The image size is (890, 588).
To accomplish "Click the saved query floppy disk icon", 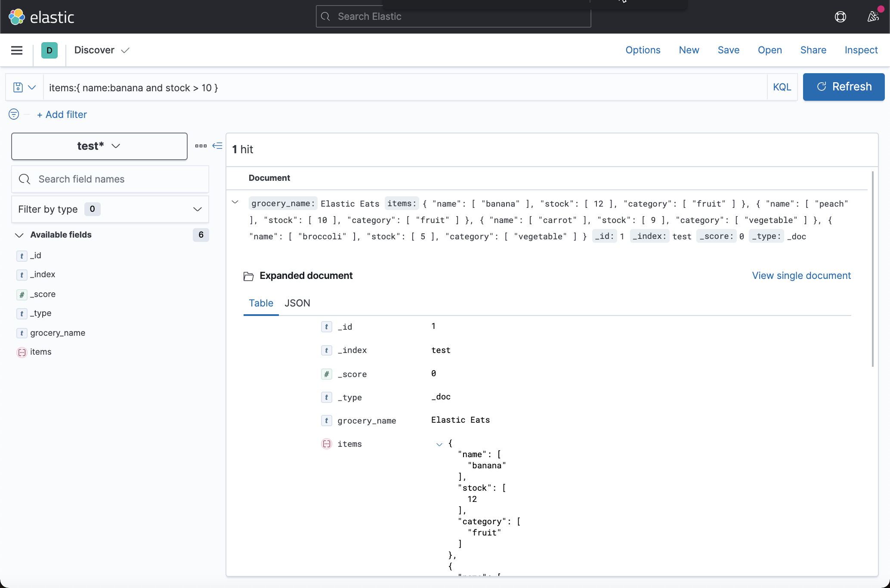I will click(17, 87).
